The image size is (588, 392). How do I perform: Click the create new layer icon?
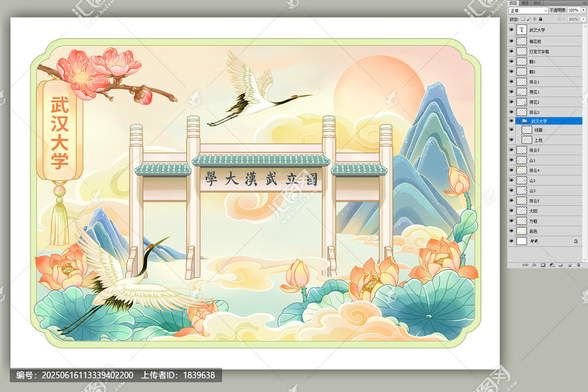[570, 265]
